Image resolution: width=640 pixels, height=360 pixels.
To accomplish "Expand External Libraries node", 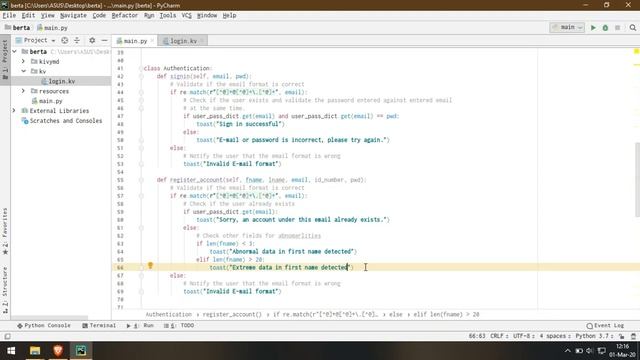I will pyautogui.click(x=14, y=111).
